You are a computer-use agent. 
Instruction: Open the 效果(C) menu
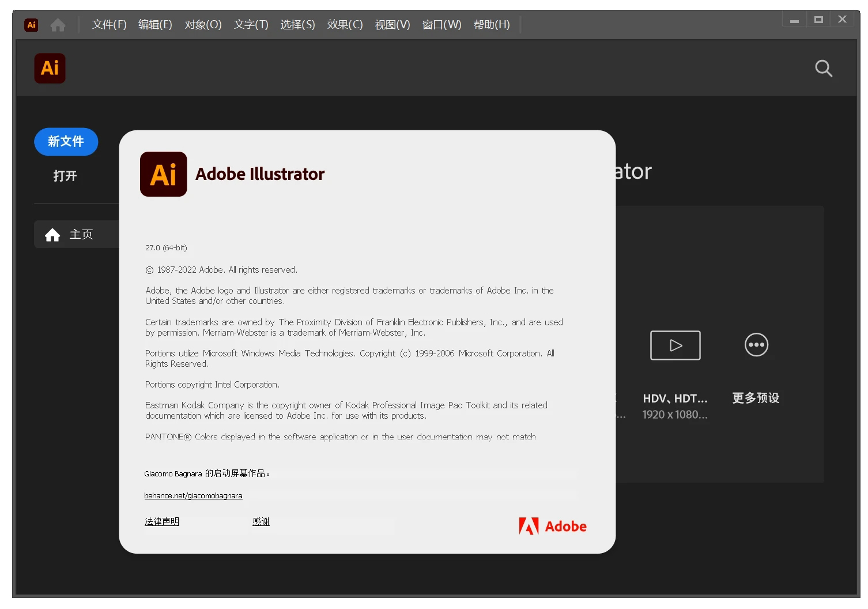(x=344, y=25)
